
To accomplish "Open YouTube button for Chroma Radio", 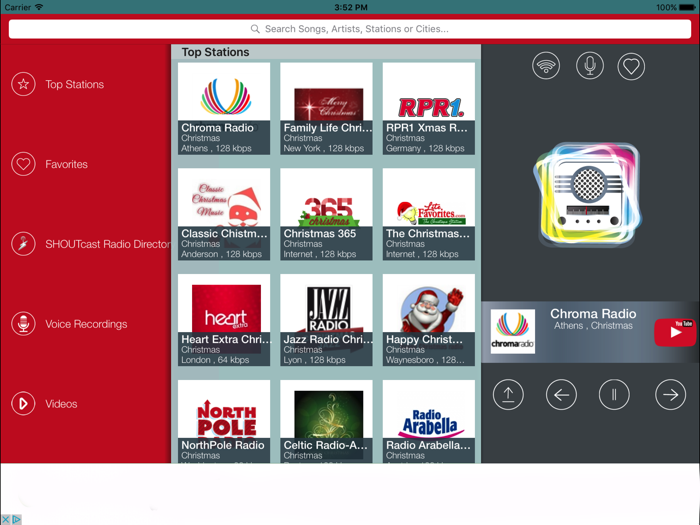I will (675, 332).
